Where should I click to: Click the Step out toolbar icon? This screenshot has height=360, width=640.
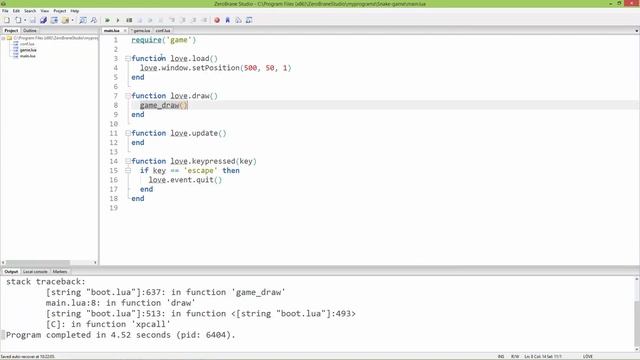coord(193,20)
